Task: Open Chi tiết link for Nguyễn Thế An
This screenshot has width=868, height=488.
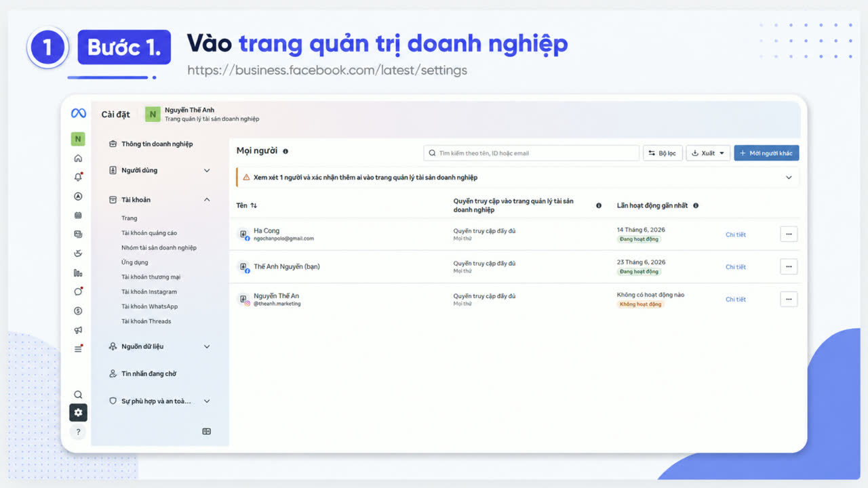Action: [x=736, y=300]
